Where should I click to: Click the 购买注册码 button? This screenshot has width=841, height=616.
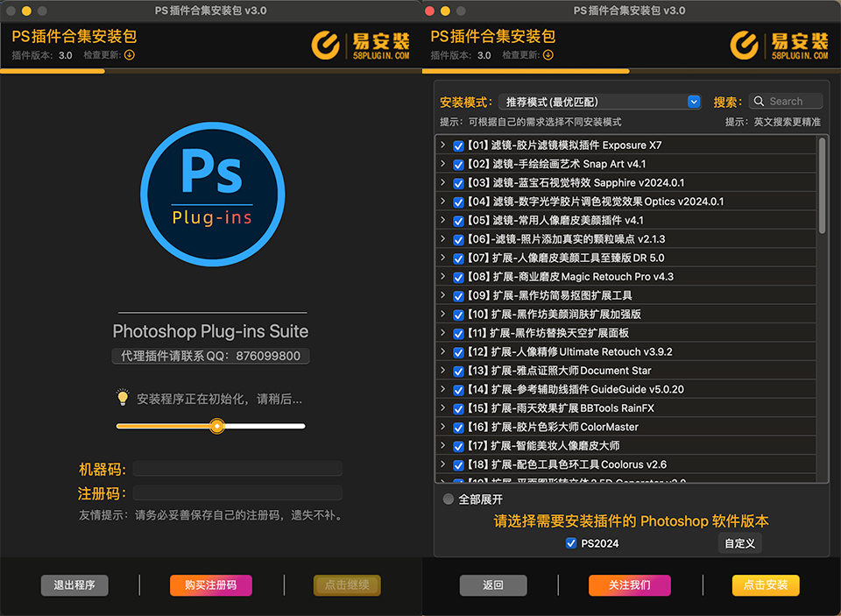coord(210,585)
